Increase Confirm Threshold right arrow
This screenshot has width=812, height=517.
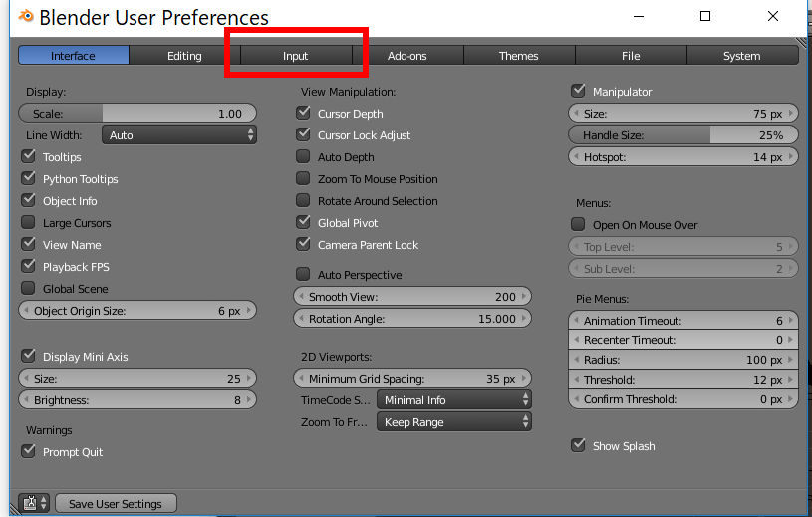pos(791,399)
